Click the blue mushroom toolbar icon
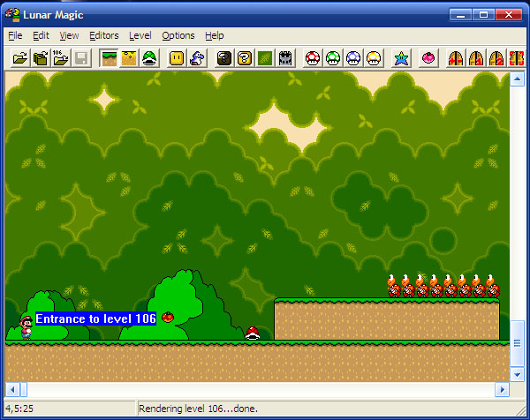The image size is (530, 420). [x=353, y=58]
